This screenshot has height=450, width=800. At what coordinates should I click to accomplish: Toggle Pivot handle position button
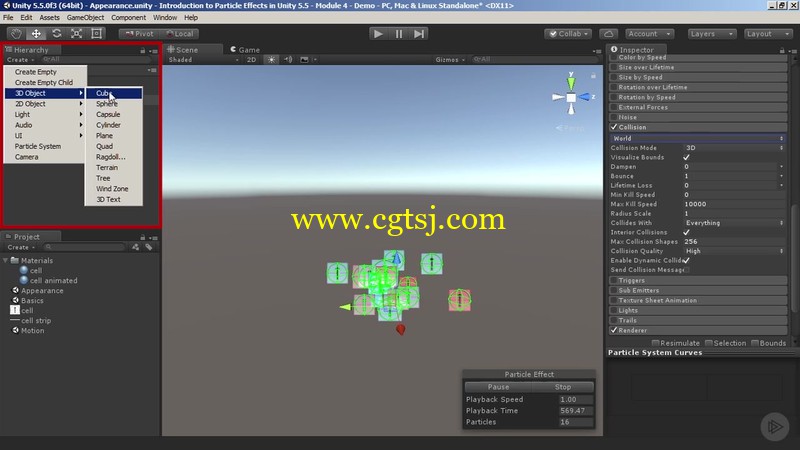tap(139, 34)
